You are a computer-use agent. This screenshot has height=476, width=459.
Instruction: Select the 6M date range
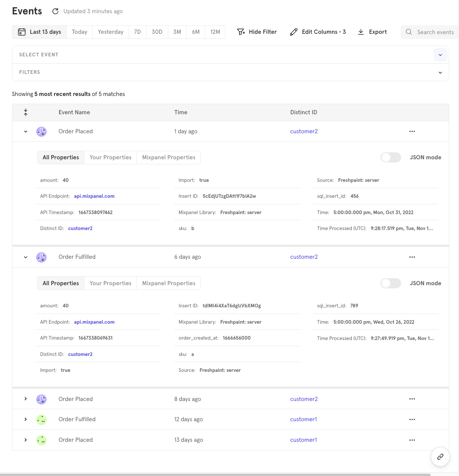pos(196,32)
